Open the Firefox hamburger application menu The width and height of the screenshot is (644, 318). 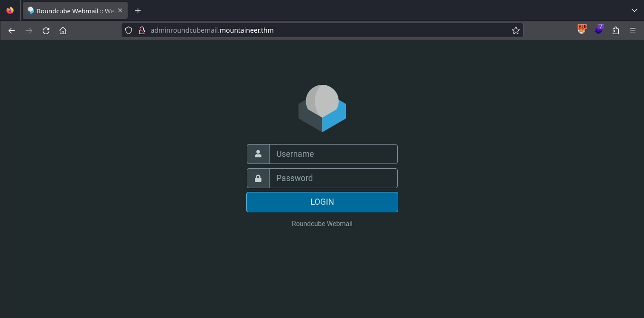[632, 30]
